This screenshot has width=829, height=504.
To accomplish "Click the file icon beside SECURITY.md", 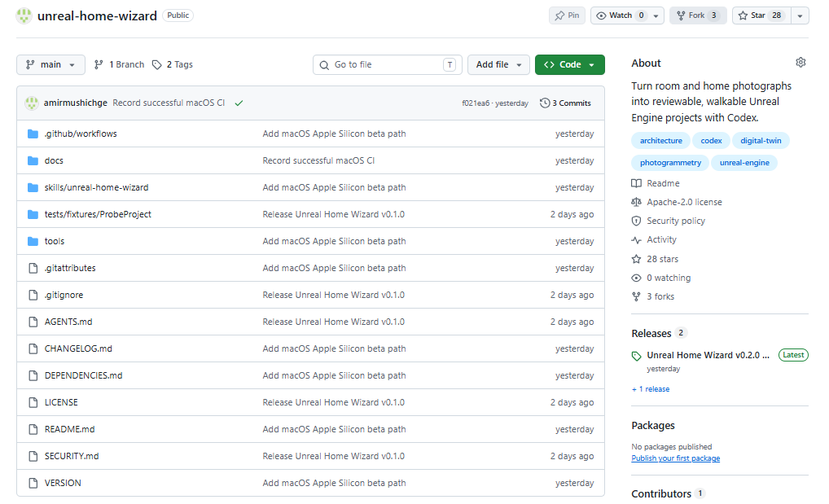I will pyautogui.click(x=33, y=457).
